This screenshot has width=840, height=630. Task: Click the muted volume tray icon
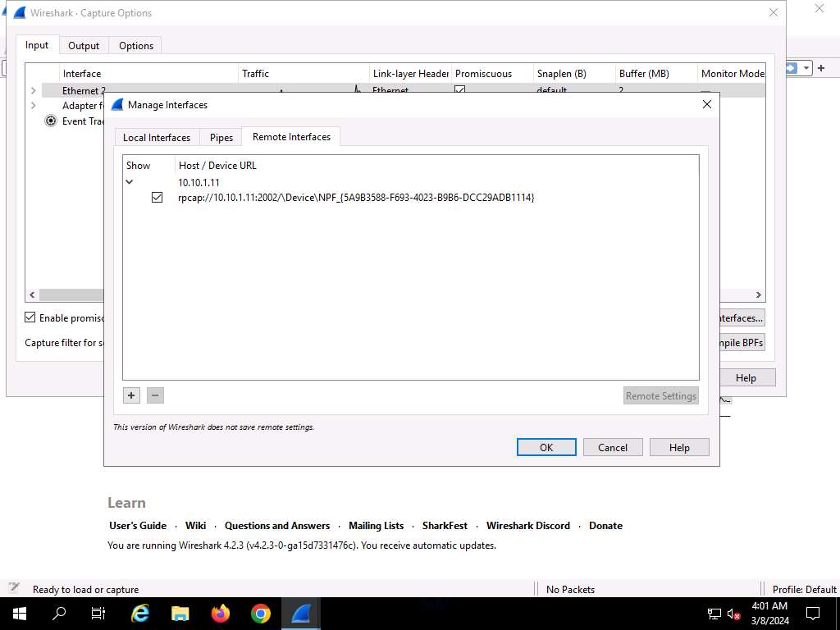[734, 614]
